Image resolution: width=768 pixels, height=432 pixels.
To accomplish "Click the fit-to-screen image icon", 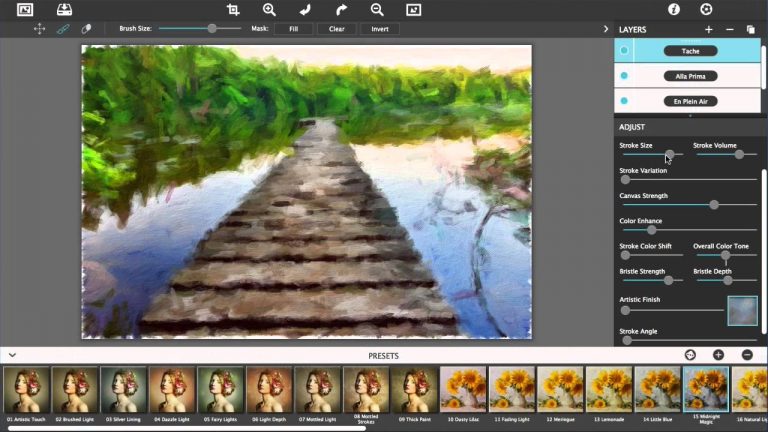I will [413, 10].
